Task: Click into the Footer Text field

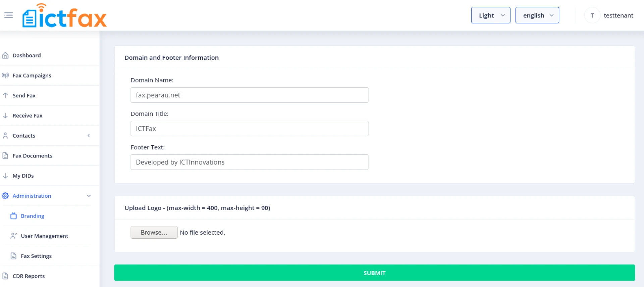Action: click(x=249, y=162)
